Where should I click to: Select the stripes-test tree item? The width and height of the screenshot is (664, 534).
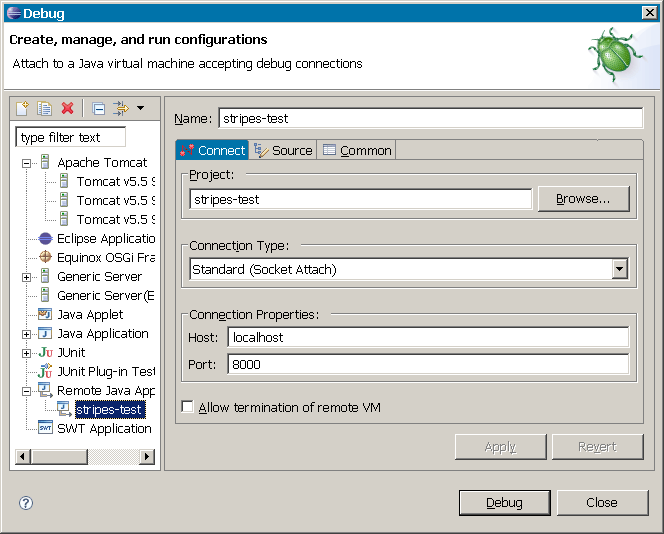110,409
